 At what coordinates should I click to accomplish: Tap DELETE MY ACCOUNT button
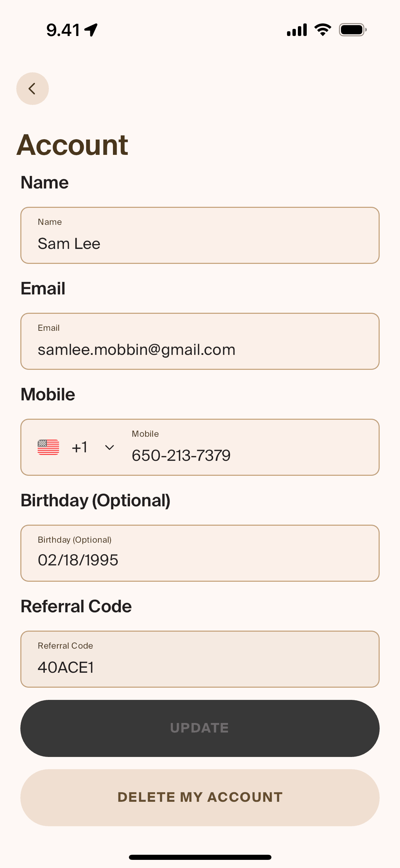click(x=200, y=797)
